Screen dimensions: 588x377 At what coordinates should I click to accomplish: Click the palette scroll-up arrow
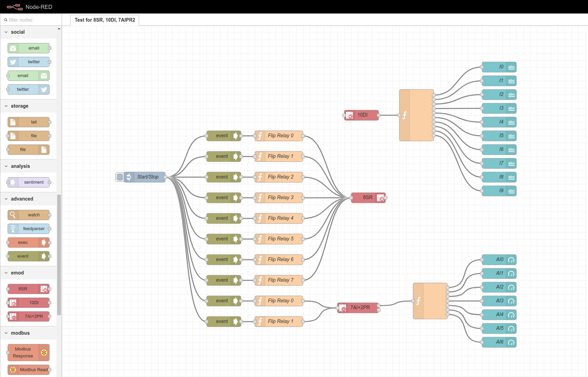pos(59,29)
